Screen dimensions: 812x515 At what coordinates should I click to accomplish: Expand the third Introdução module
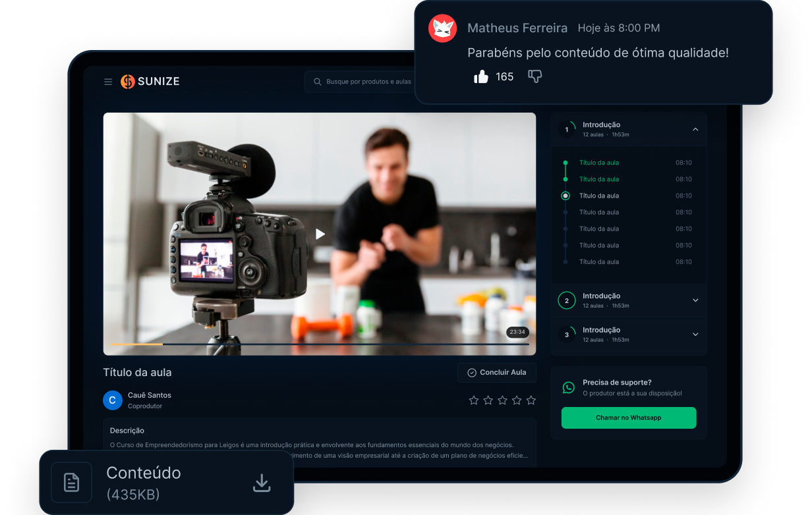[695, 335]
